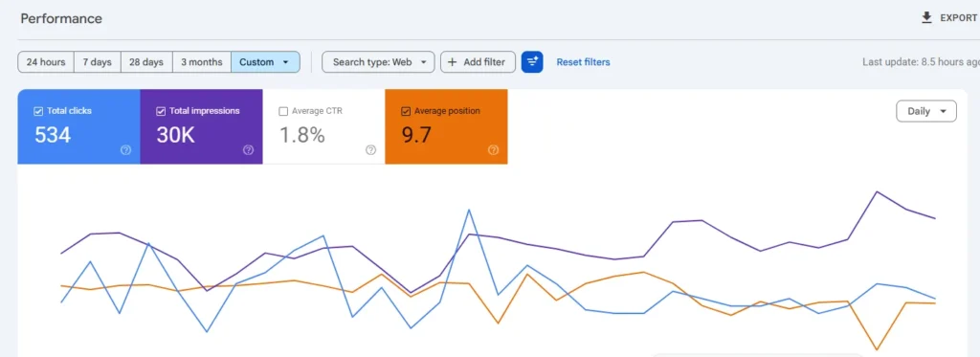The image size is (980, 357).
Task: Click the 1.8% average CTR value
Action: click(x=301, y=134)
